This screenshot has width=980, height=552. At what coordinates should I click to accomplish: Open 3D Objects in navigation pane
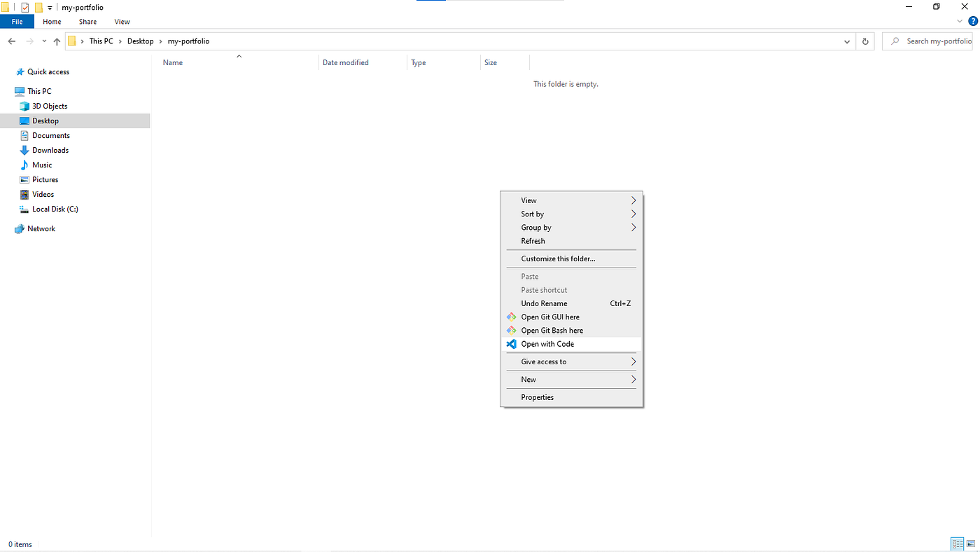[x=50, y=106]
